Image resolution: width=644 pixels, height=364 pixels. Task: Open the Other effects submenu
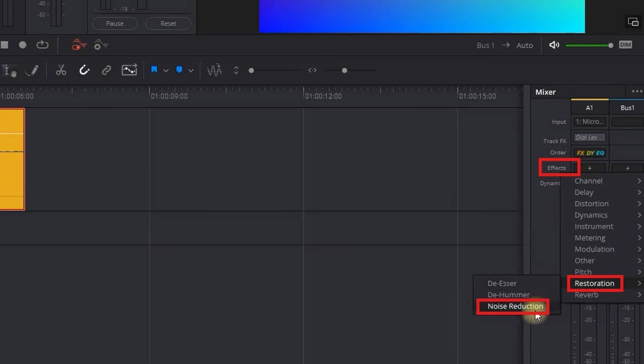click(602, 260)
